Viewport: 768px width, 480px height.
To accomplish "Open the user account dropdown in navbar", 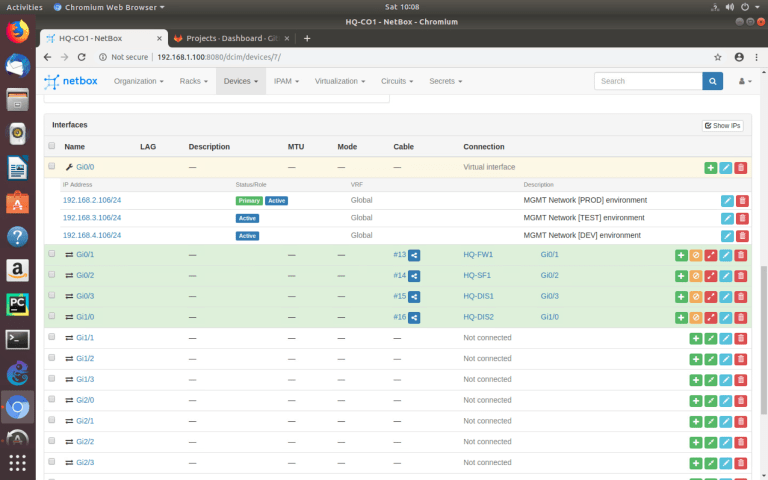I will 744,81.
